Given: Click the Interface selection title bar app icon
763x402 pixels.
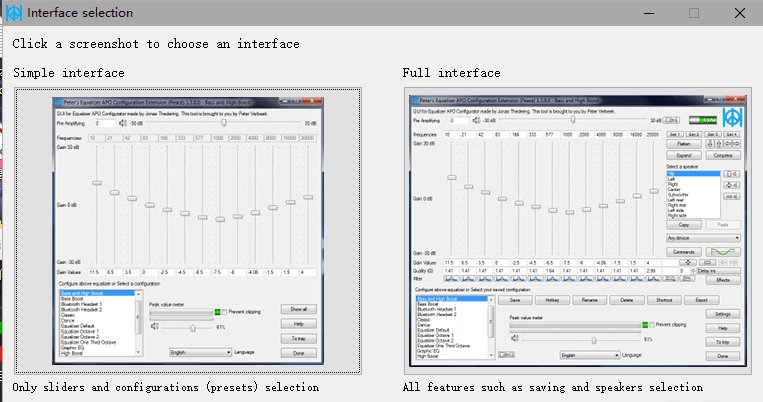Looking at the screenshot, I should (13, 13).
